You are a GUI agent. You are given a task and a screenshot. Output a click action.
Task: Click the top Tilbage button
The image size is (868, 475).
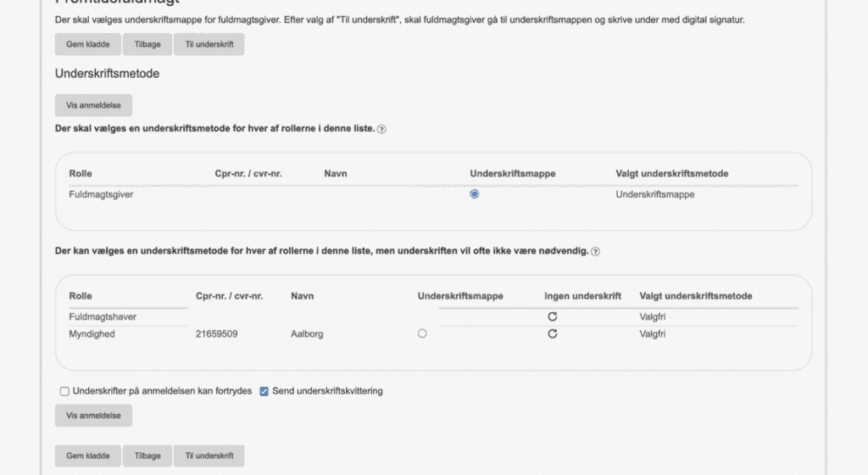(147, 44)
